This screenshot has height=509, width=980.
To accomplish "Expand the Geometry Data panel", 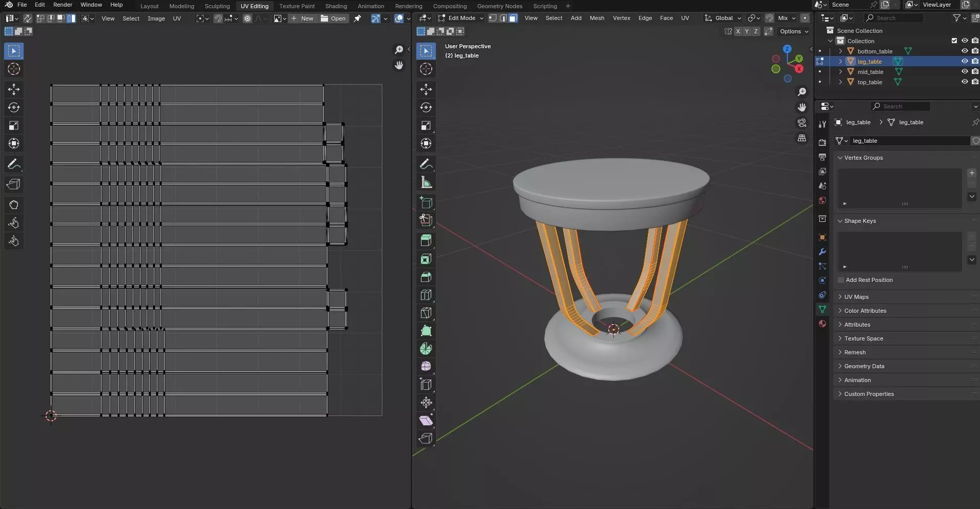I will pos(840,366).
